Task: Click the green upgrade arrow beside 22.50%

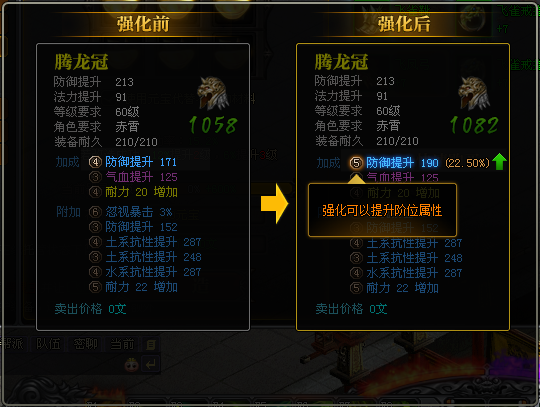Action: click(499, 162)
